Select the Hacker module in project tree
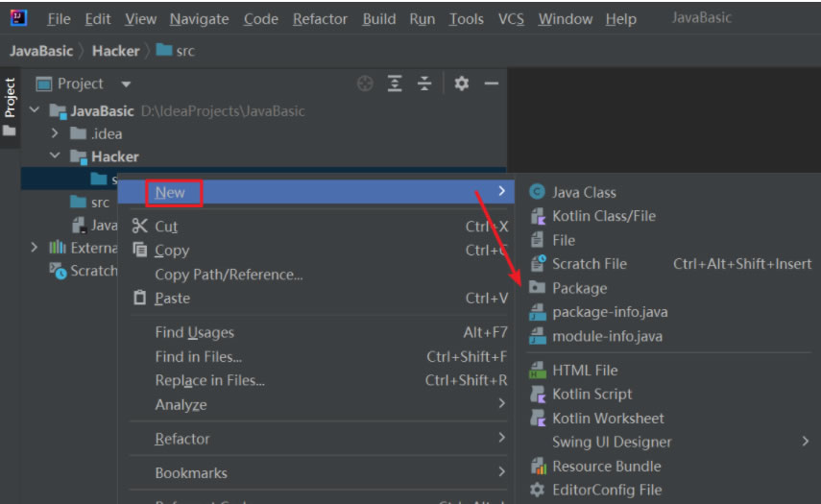 click(x=114, y=156)
